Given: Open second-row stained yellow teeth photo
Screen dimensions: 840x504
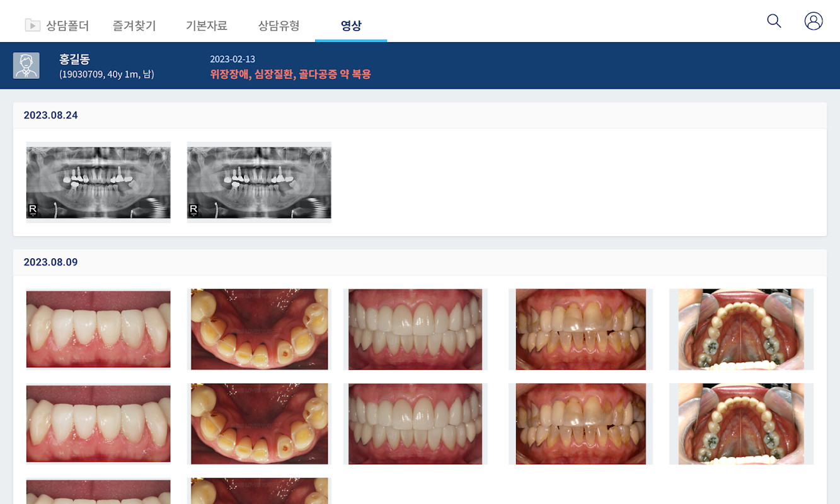Looking at the screenshot, I should (580, 423).
